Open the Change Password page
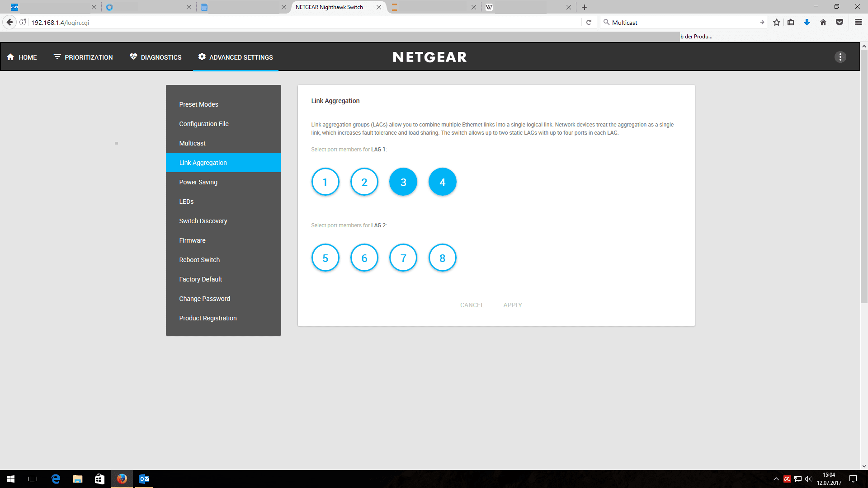The image size is (868, 488). 223,299
